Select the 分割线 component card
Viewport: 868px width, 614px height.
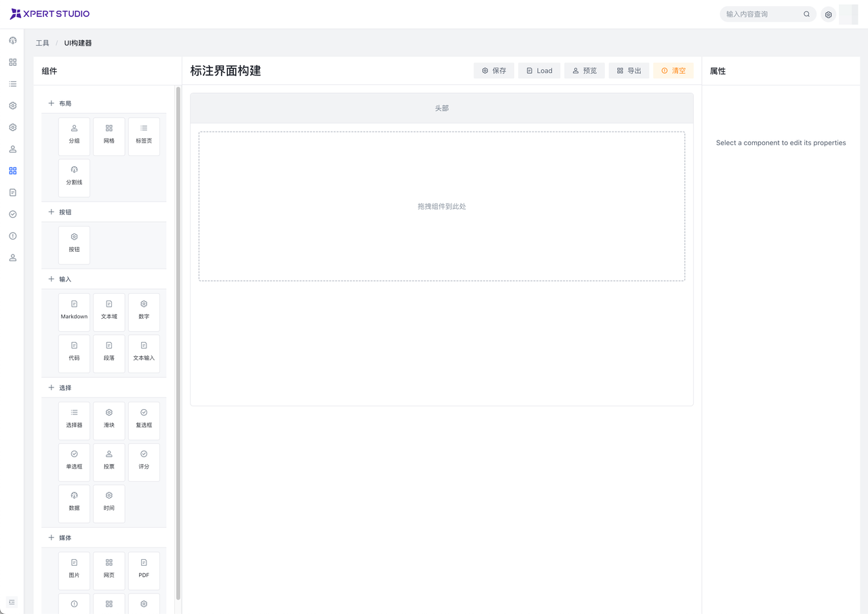(x=74, y=178)
